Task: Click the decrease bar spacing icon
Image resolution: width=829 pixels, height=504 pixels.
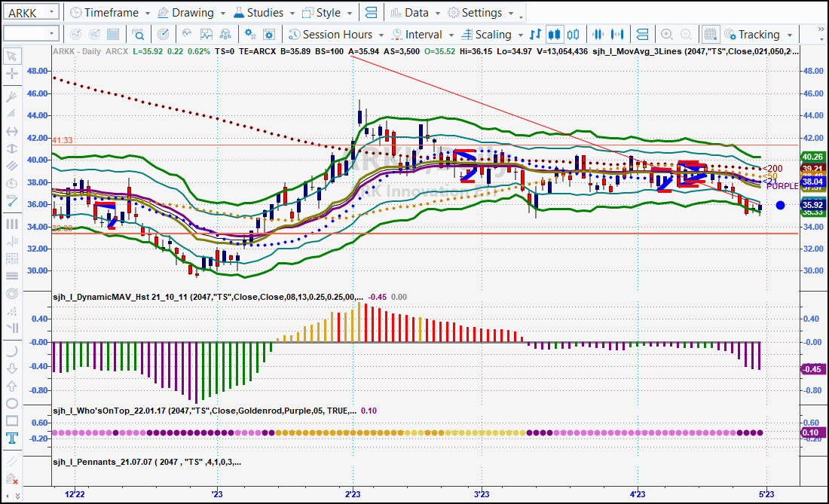Action: point(598,35)
